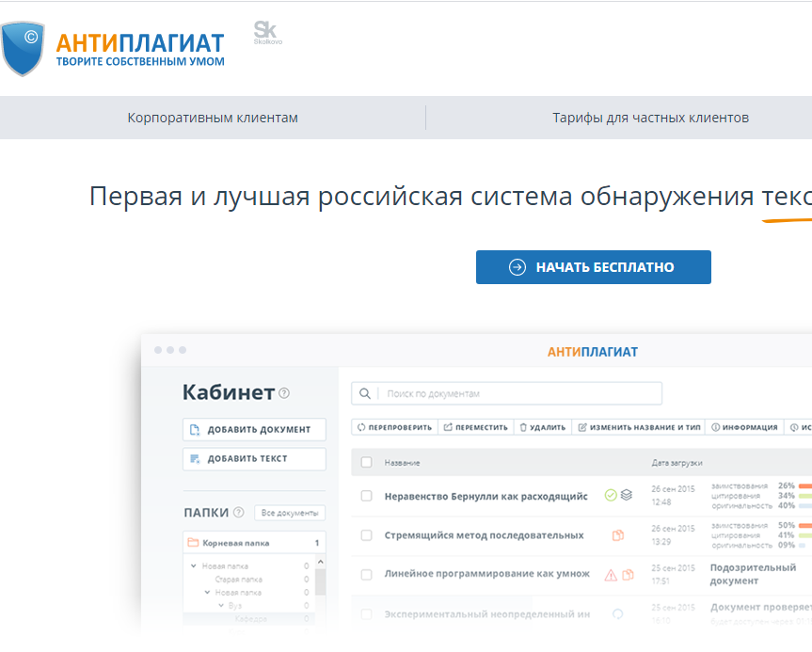Click layers icon on Неравенство Бернулли row

(627, 495)
